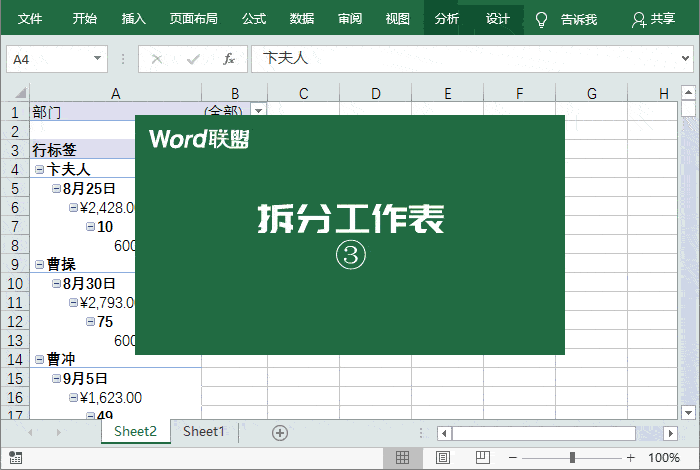Collapse the ¥2,793.00 group
Image resolution: width=700 pixels, height=470 pixels.
coord(74,303)
